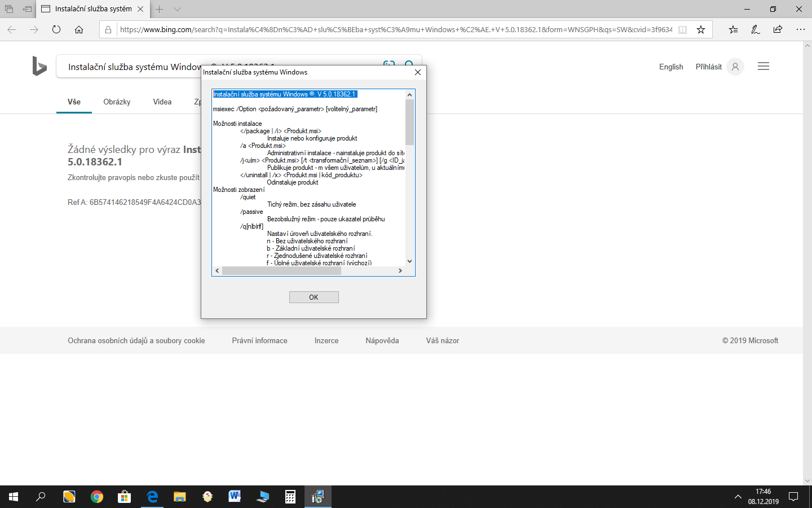812x508 pixels.
Task: Click the dialog's scroll right arrow
Action: tap(400, 271)
